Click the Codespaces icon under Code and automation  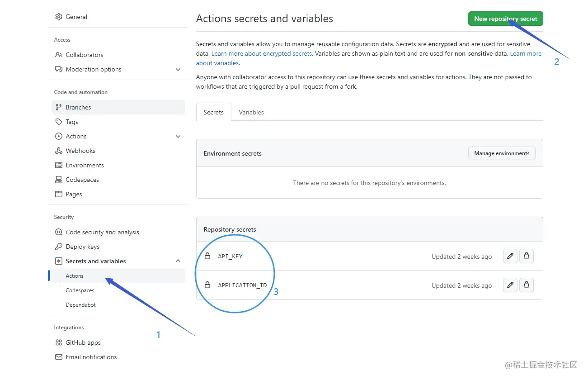pos(59,180)
